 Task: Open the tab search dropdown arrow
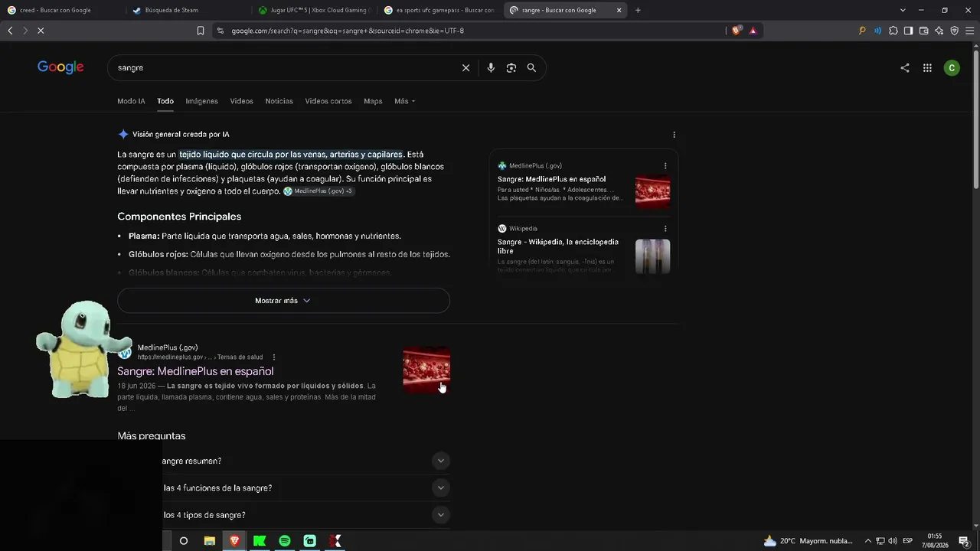coord(903,10)
